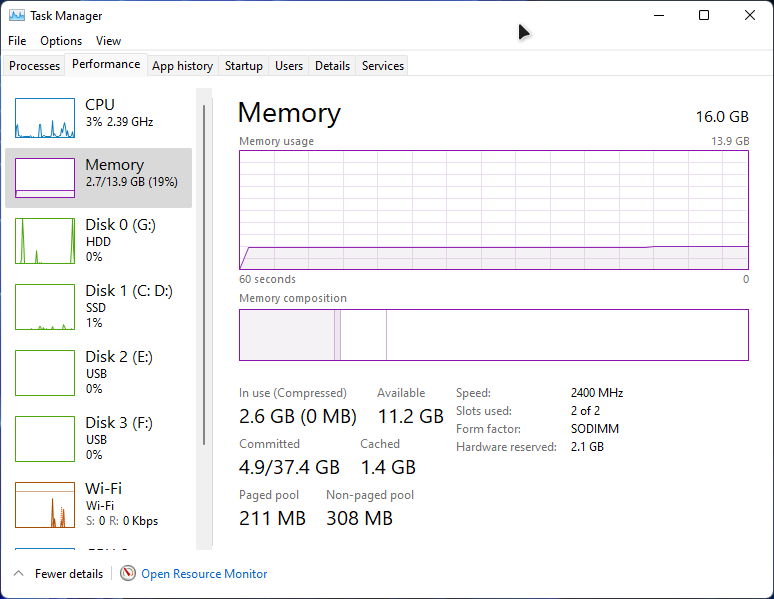Maximize the Task Manager window
Viewport: 774px width, 599px height.
pos(704,15)
